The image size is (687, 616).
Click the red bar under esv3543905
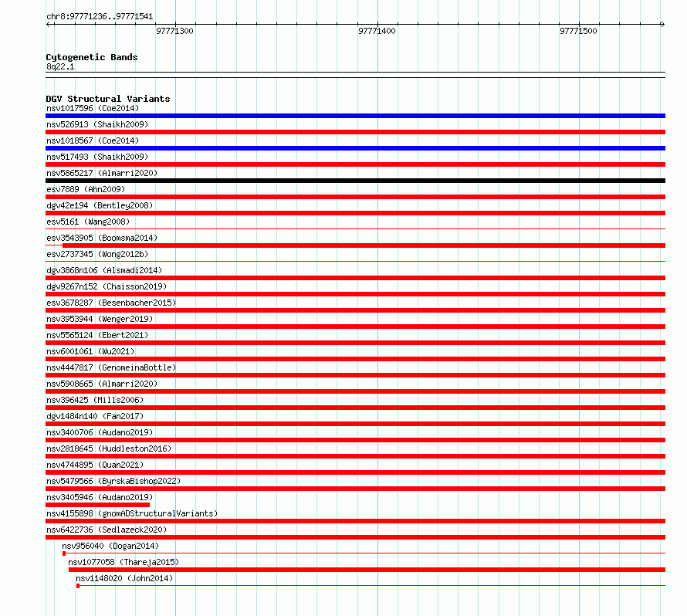(x=364, y=245)
